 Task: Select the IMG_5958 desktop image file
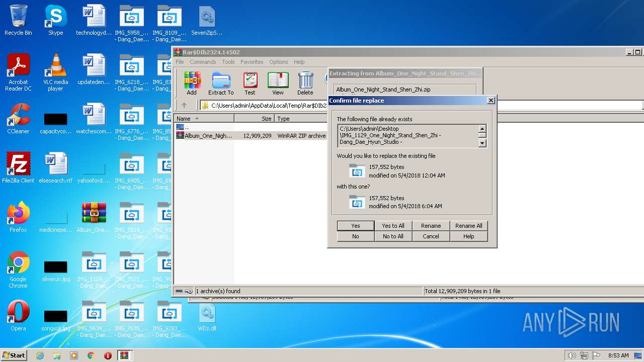[132, 24]
